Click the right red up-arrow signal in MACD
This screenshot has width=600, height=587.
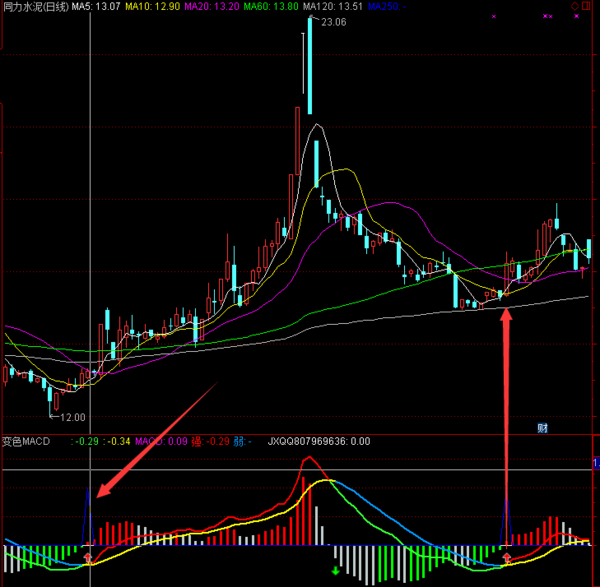point(508,557)
